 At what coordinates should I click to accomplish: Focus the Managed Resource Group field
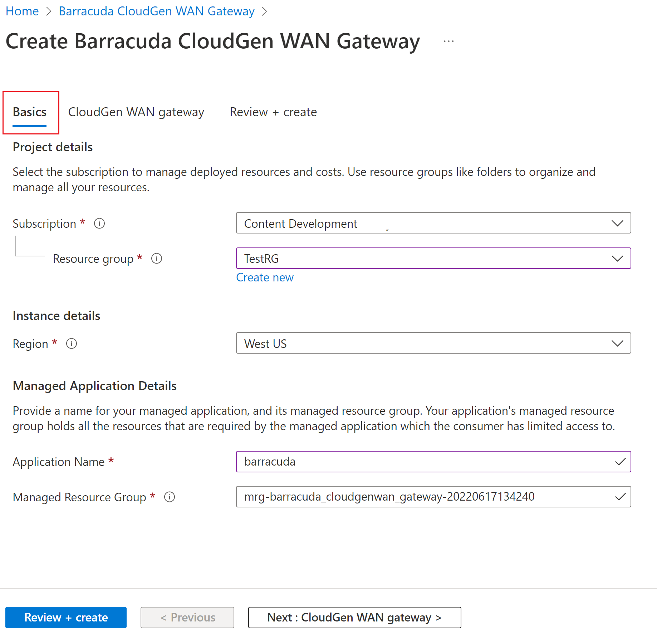(x=433, y=497)
